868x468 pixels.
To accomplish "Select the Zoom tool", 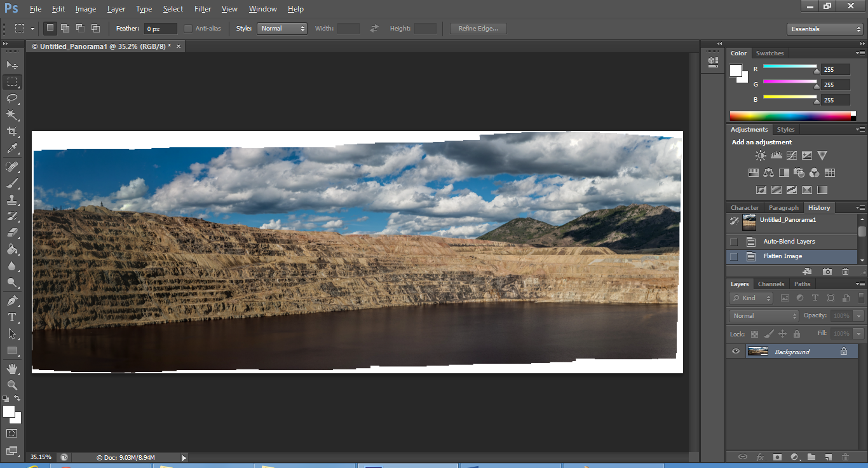I will (x=12, y=385).
